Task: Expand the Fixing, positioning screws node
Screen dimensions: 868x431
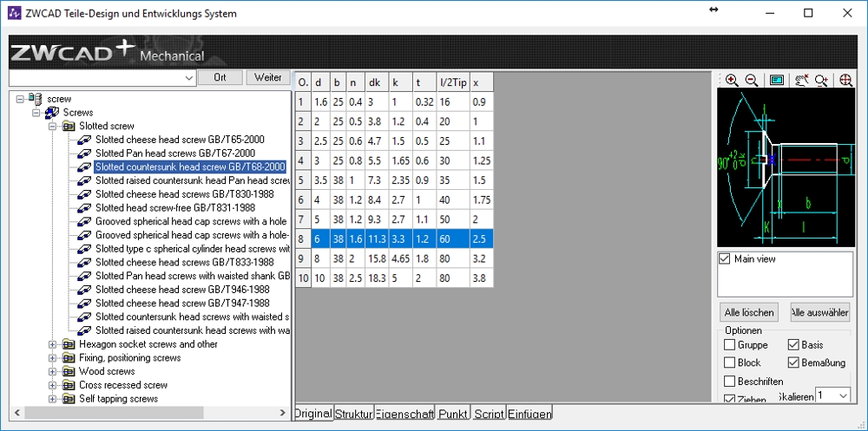Action: (x=53, y=358)
